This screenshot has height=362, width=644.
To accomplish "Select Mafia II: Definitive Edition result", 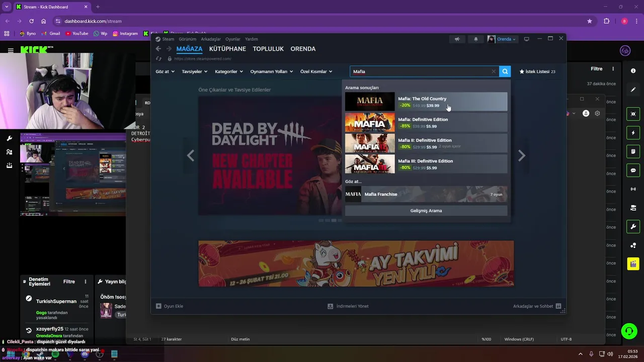I will coord(426,143).
